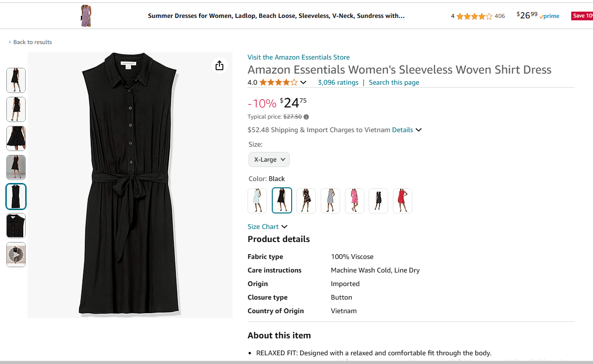
Task: Play the product video thumbnail
Action: [x=16, y=255]
